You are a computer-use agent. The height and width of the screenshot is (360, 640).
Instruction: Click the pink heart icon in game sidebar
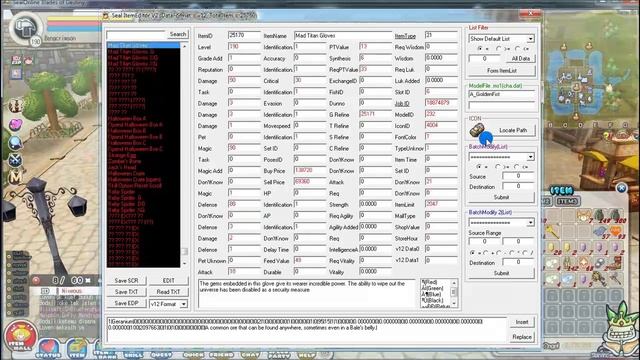[16, 124]
